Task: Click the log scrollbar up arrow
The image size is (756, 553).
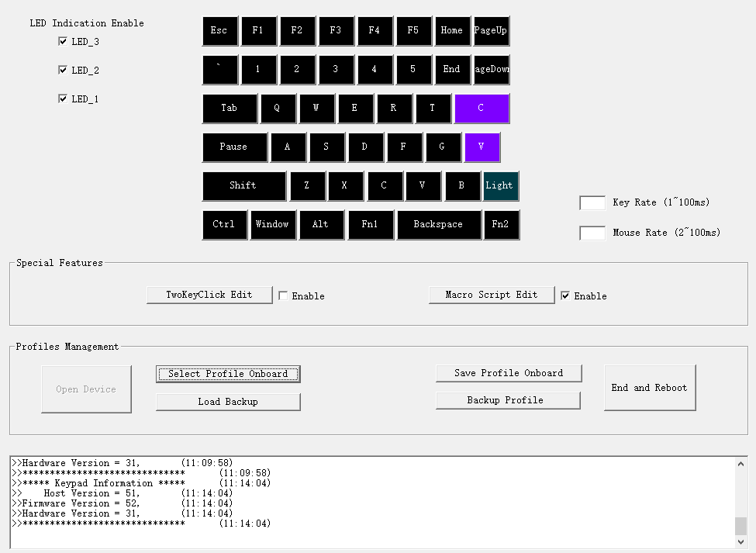Action: (740, 464)
